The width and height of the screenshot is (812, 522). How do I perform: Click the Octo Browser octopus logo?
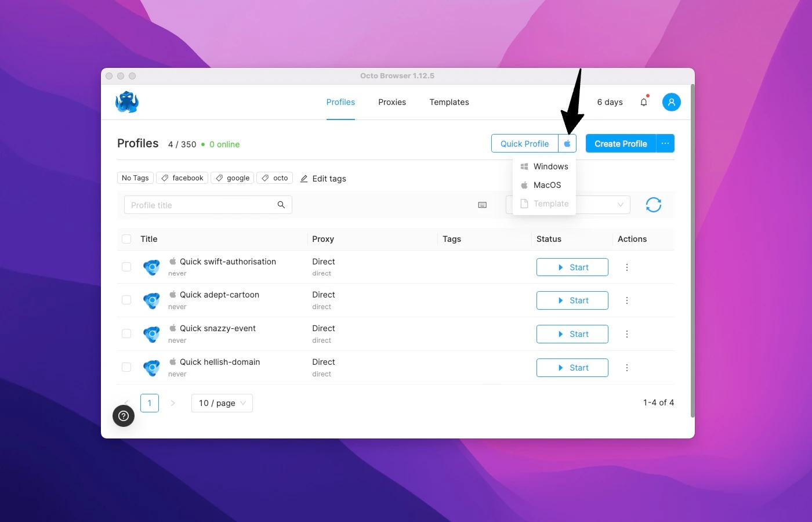126,101
